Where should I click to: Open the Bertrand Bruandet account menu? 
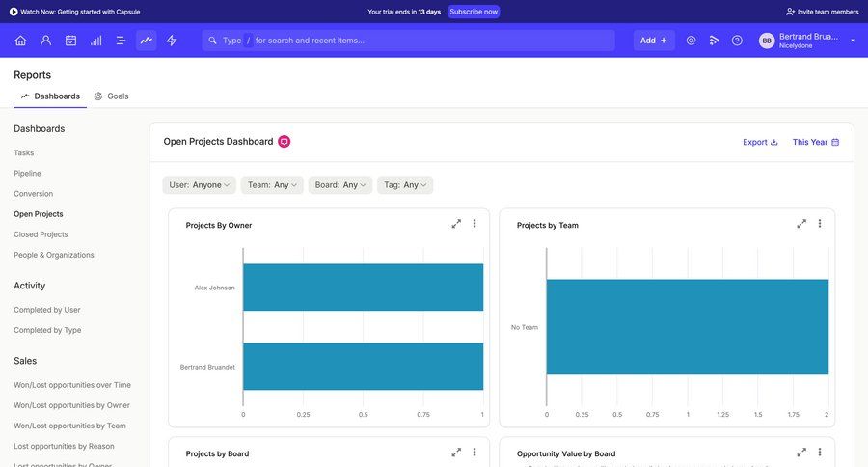point(808,41)
